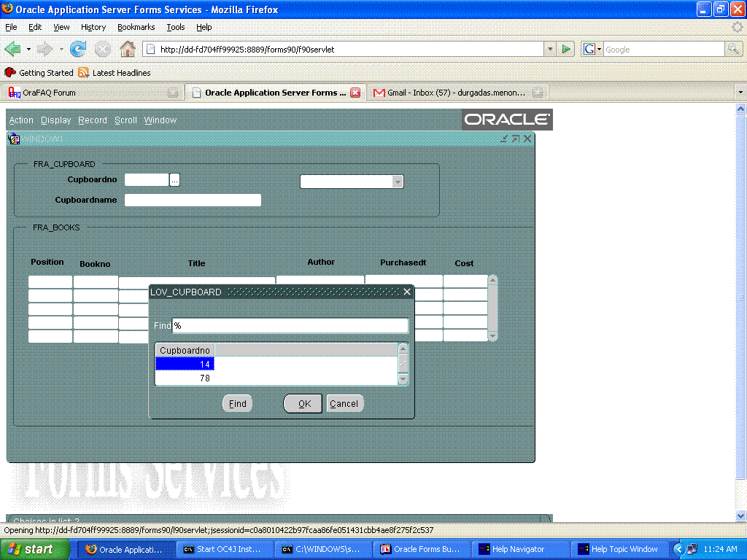Minimize the WINDOW1 forms window

504,139
